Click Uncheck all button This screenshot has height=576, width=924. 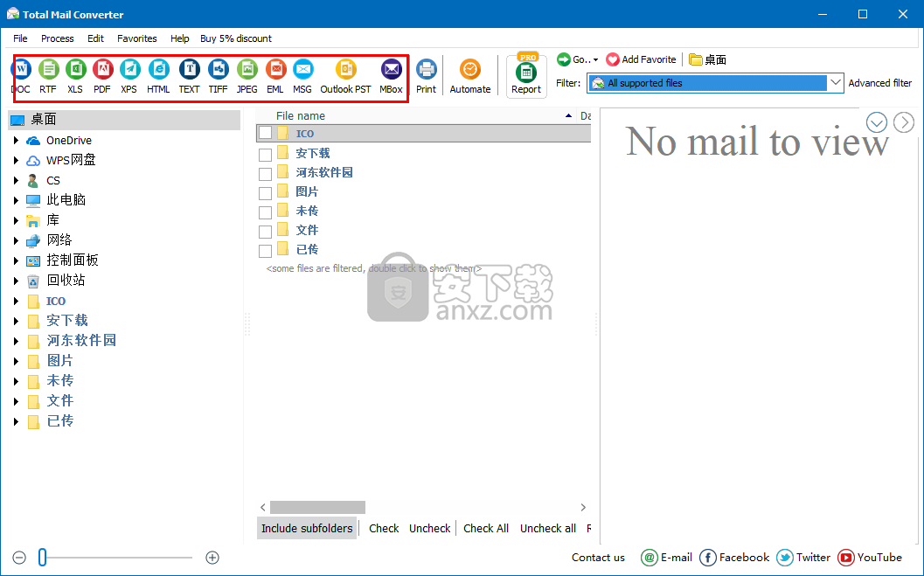coord(548,528)
